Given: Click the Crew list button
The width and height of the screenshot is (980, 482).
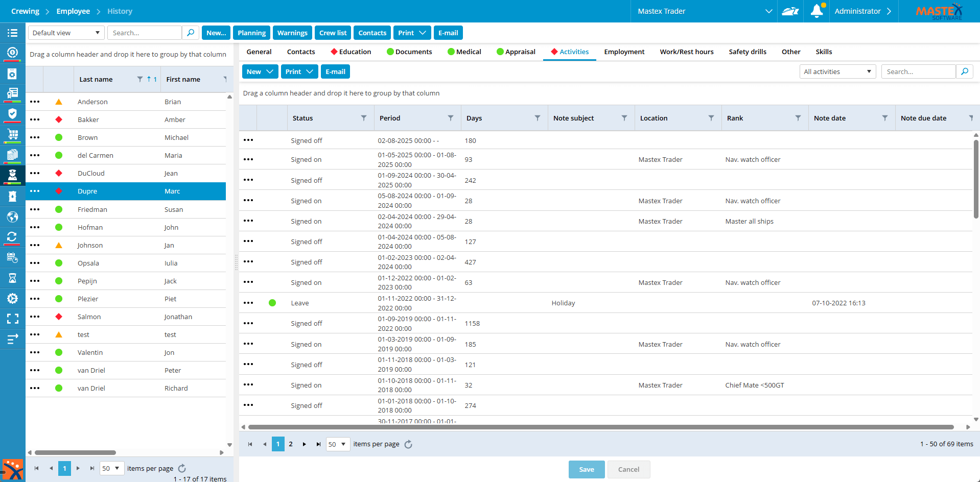Looking at the screenshot, I should click(333, 33).
